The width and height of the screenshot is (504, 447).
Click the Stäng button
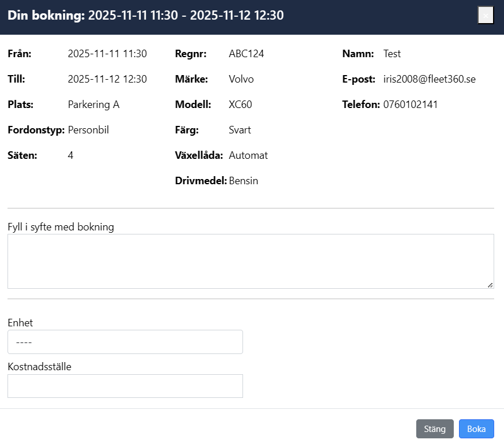tap(435, 429)
